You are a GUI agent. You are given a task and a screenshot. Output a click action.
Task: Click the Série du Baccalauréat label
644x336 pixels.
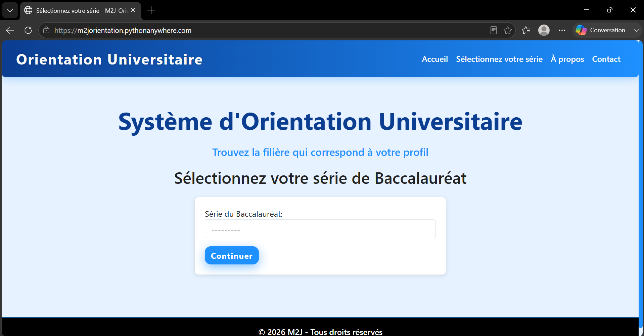tap(244, 214)
